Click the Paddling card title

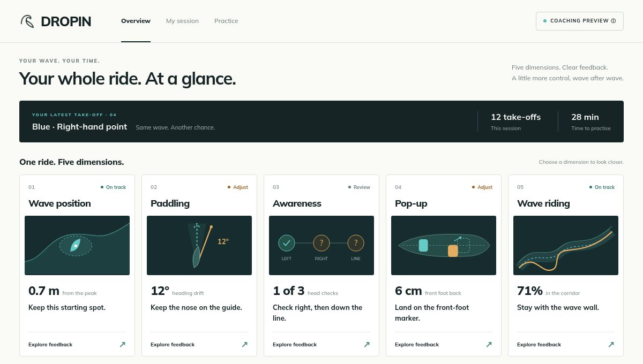tap(170, 203)
